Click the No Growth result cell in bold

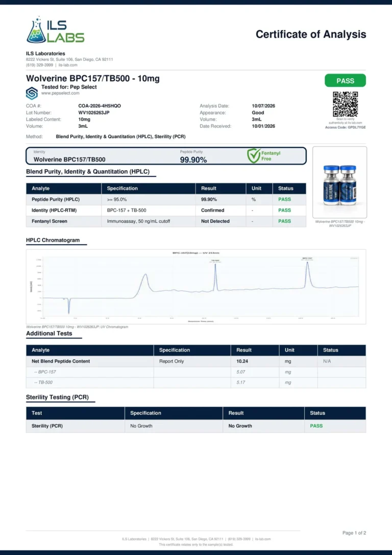point(240,426)
